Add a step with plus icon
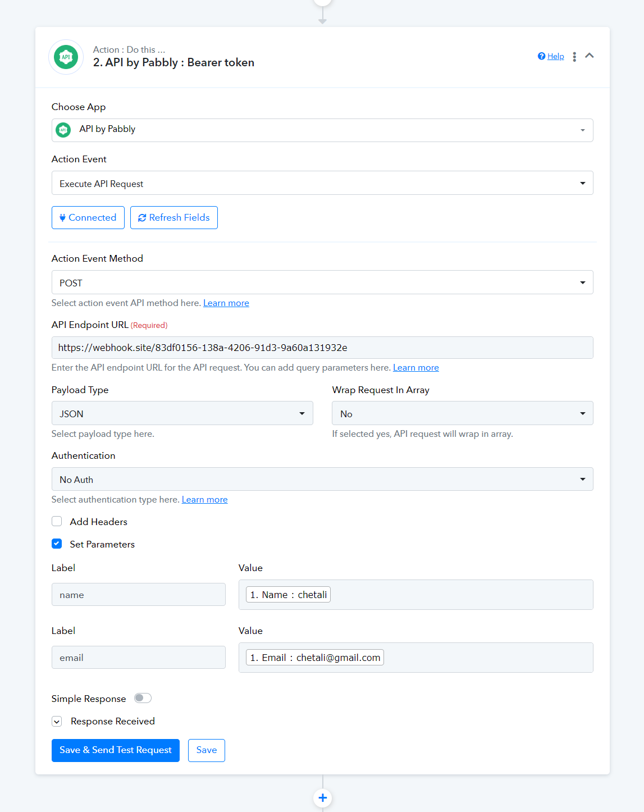The width and height of the screenshot is (644, 812). pos(323,798)
